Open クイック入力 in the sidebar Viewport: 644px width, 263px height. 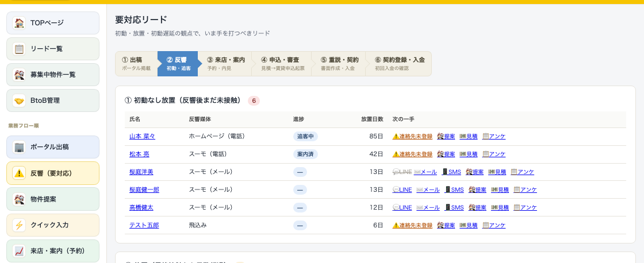[x=52, y=225]
